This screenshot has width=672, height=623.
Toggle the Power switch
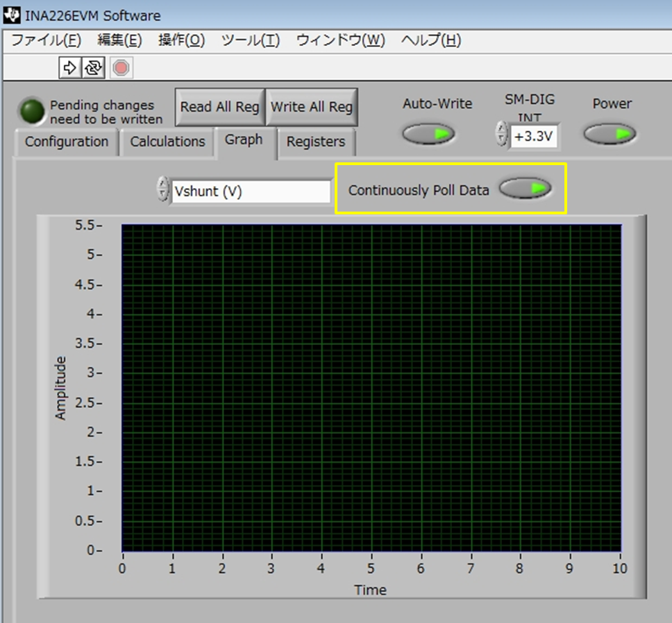pyautogui.click(x=610, y=135)
